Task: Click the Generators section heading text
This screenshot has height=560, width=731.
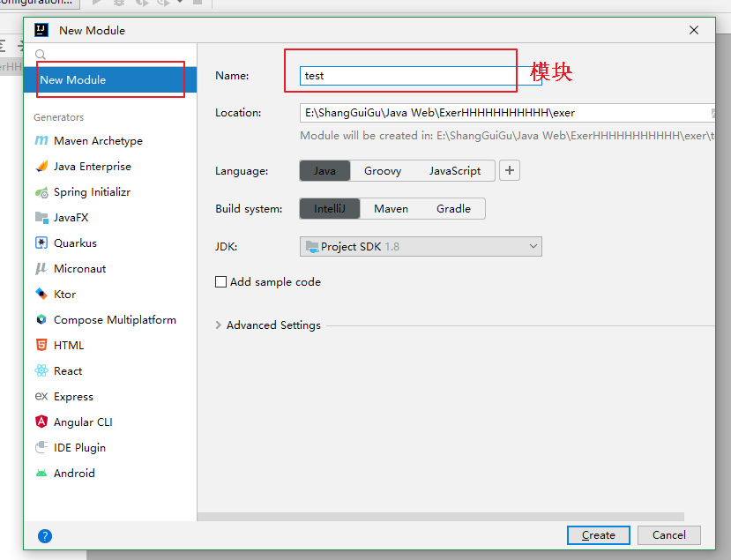Action: (x=59, y=117)
